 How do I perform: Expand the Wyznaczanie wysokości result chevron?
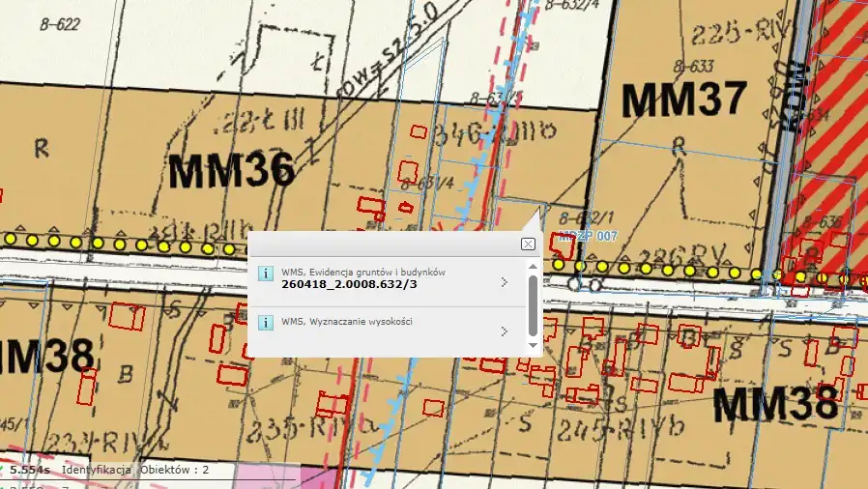point(504,331)
